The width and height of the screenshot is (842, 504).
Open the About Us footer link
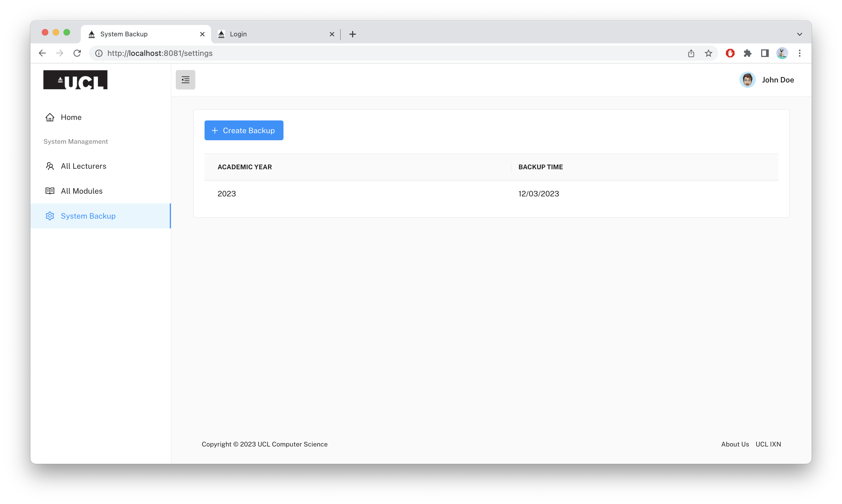[735, 444]
